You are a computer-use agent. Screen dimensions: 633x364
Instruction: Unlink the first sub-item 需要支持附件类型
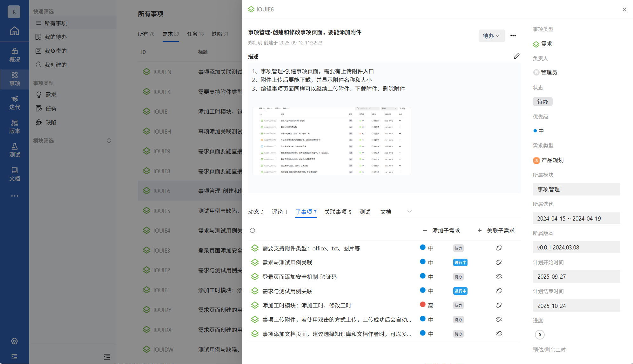point(499,248)
